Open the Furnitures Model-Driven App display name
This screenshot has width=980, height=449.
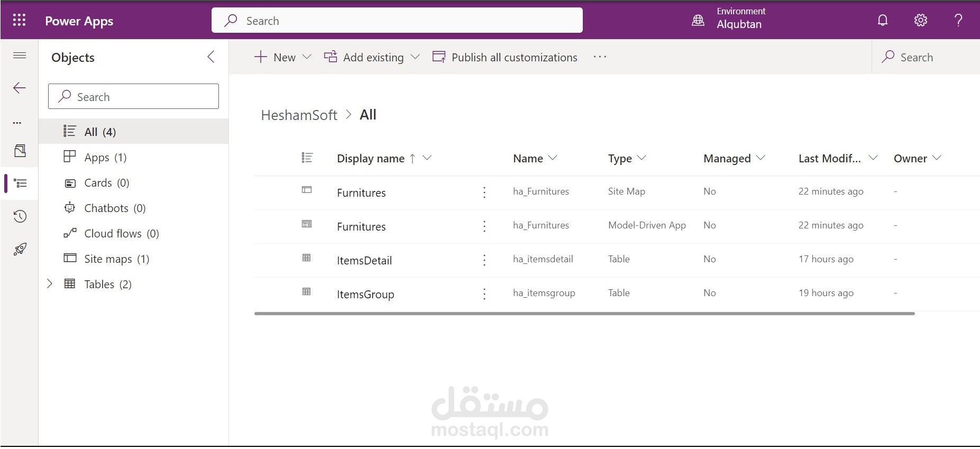(361, 226)
